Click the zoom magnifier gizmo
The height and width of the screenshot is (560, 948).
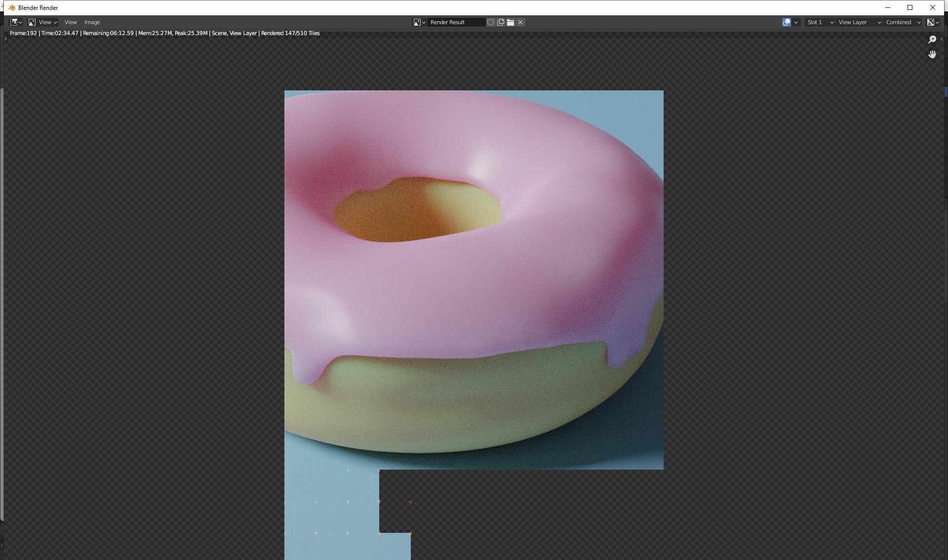[932, 40]
